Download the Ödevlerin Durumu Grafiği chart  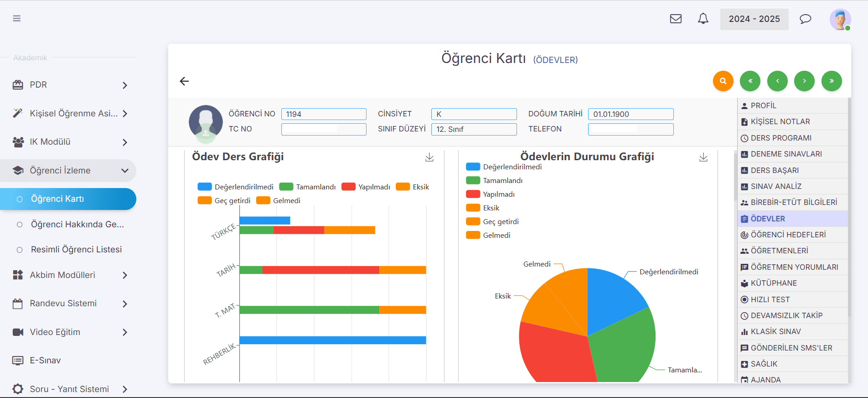tap(703, 157)
